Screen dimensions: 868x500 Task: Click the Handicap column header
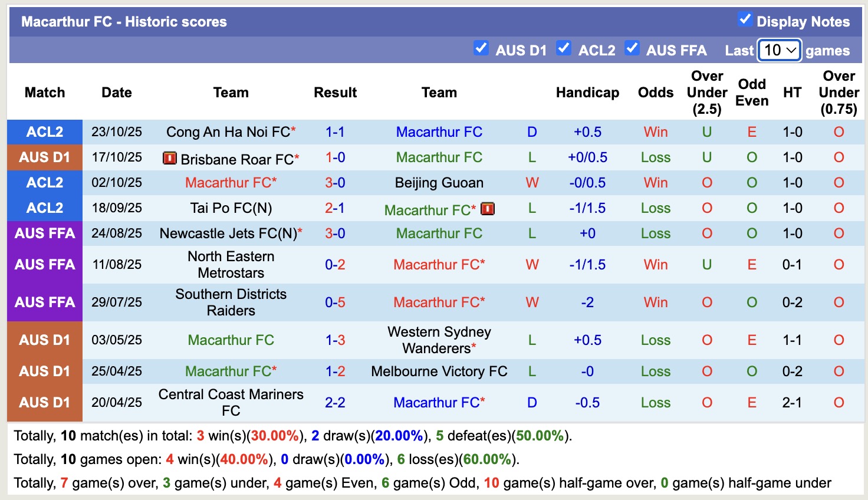[x=587, y=93]
